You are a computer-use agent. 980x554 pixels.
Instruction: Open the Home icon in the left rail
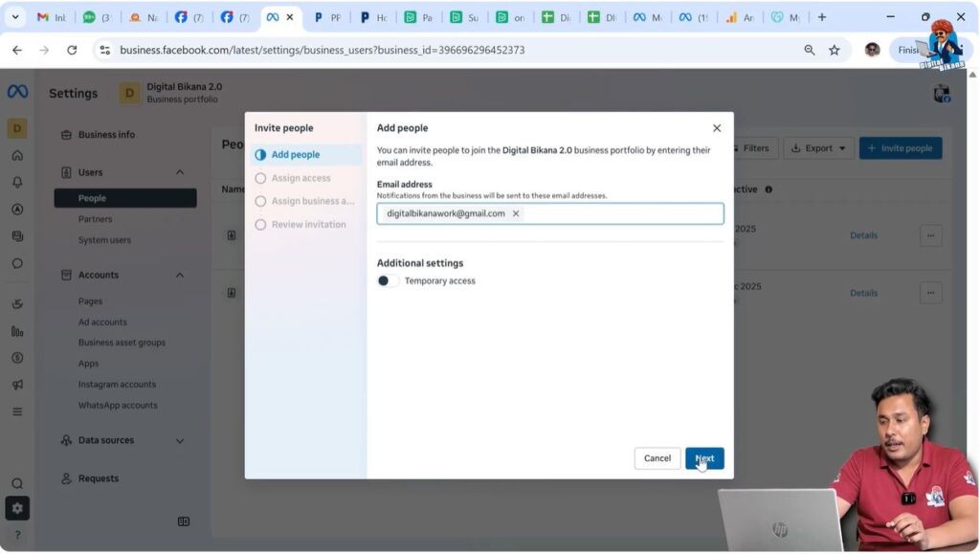point(17,155)
